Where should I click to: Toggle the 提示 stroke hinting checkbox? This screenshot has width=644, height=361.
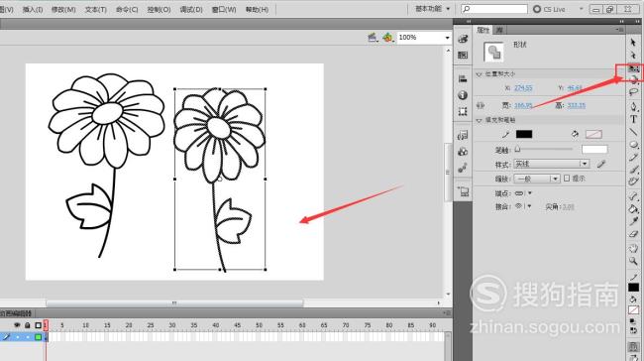pos(567,179)
